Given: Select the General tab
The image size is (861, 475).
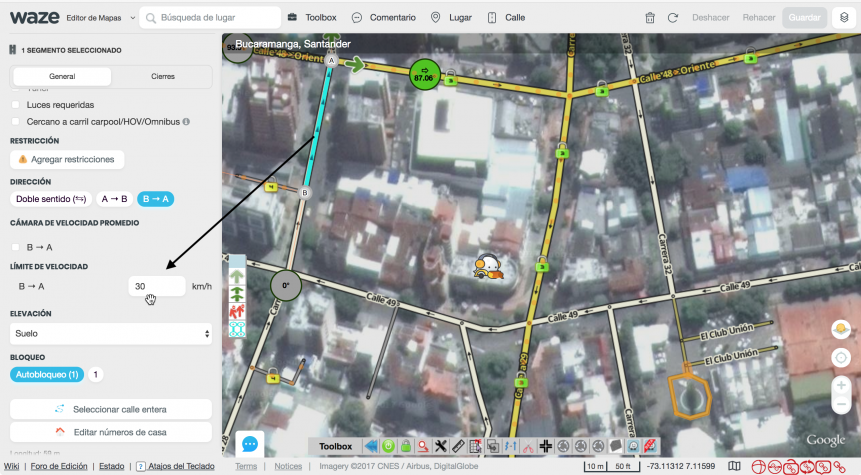Looking at the screenshot, I should (62, 77).
